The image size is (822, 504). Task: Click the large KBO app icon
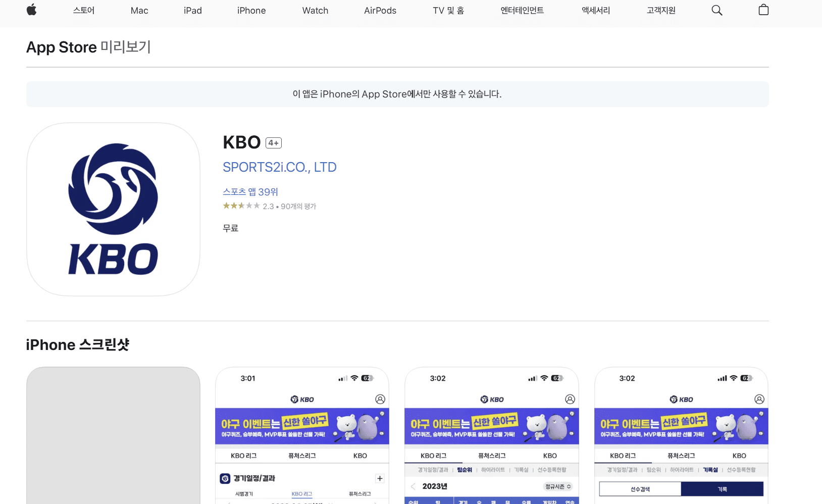point(113,209)
